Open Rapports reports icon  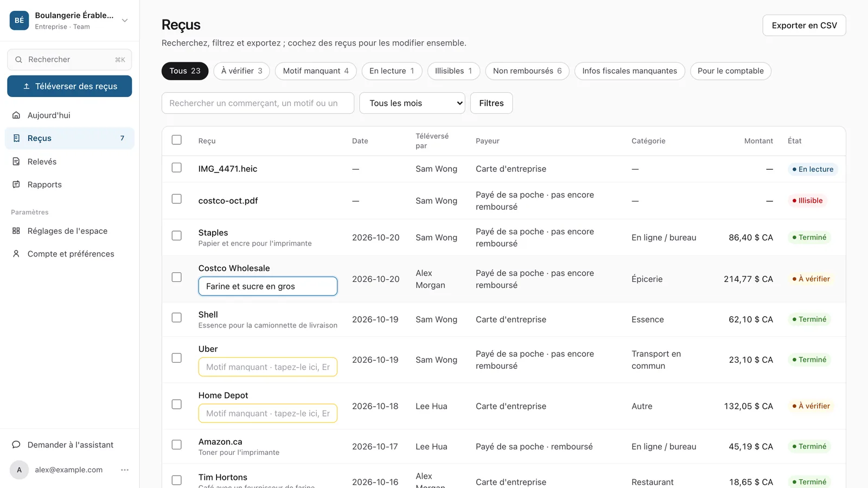point(16,184)
